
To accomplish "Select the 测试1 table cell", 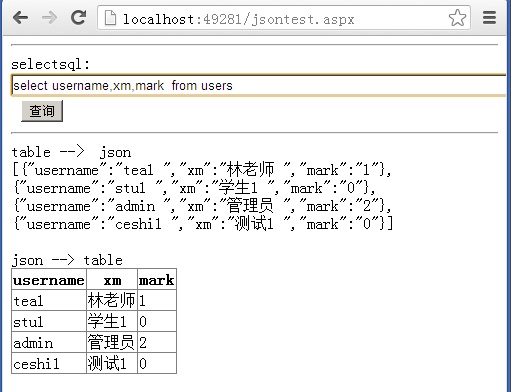I will tap(112, 363).
